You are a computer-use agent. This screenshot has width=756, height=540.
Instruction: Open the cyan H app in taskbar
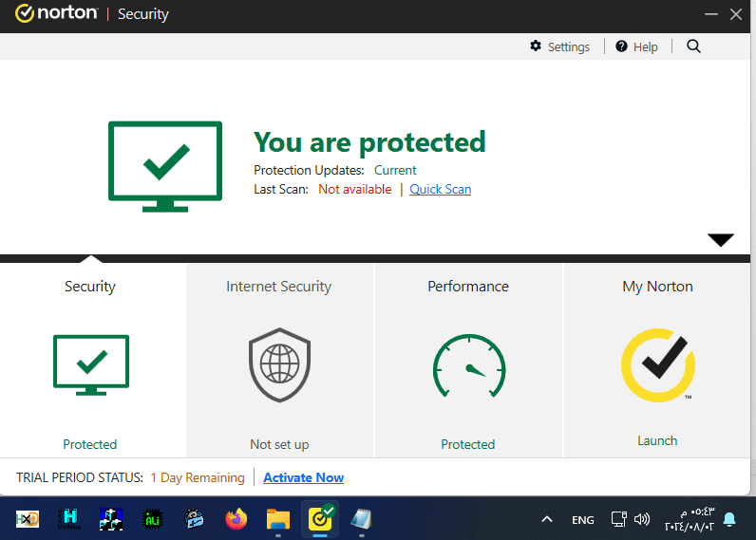(x=69, y=519)
